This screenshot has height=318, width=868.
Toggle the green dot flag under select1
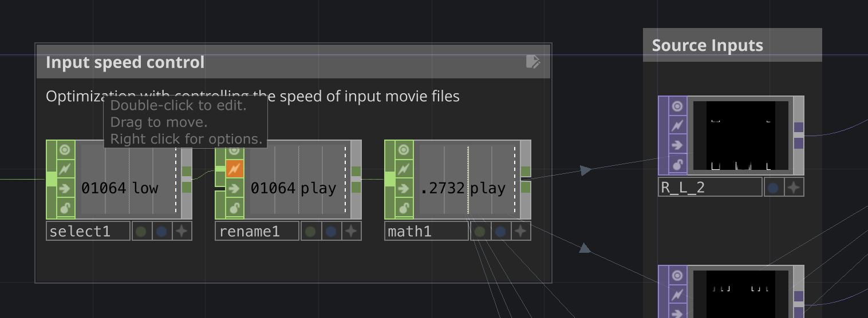(141, 231)
